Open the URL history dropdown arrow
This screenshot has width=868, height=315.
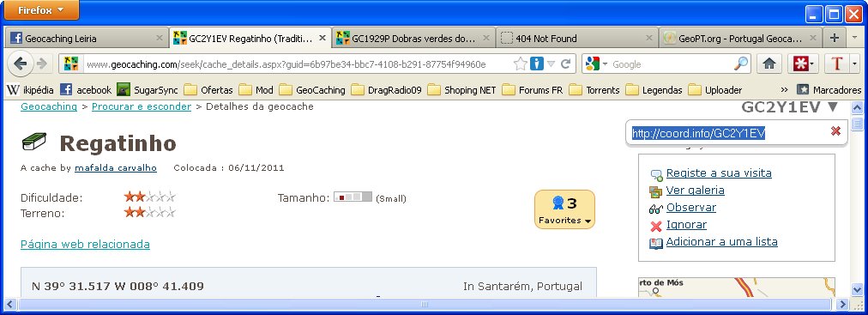pyautogui.click(x=551, y=64)
